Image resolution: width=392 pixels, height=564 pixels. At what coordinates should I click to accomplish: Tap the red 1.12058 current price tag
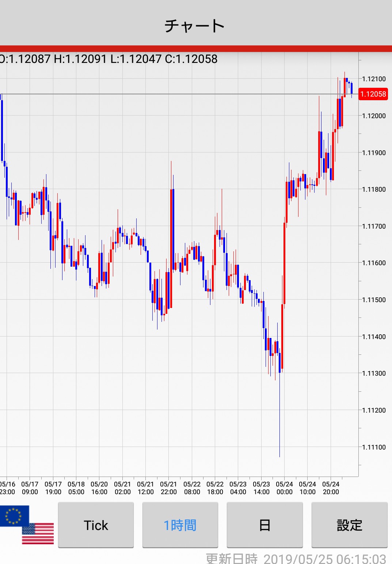point(373,94)
